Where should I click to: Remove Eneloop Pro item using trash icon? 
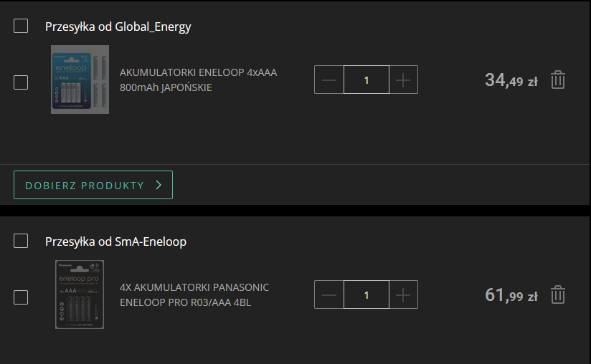coord(558,294)
